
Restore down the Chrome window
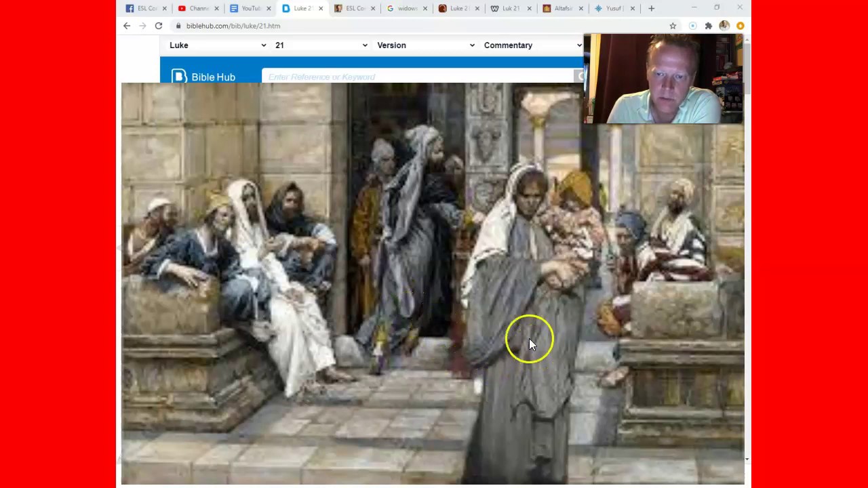coord(717,7)
